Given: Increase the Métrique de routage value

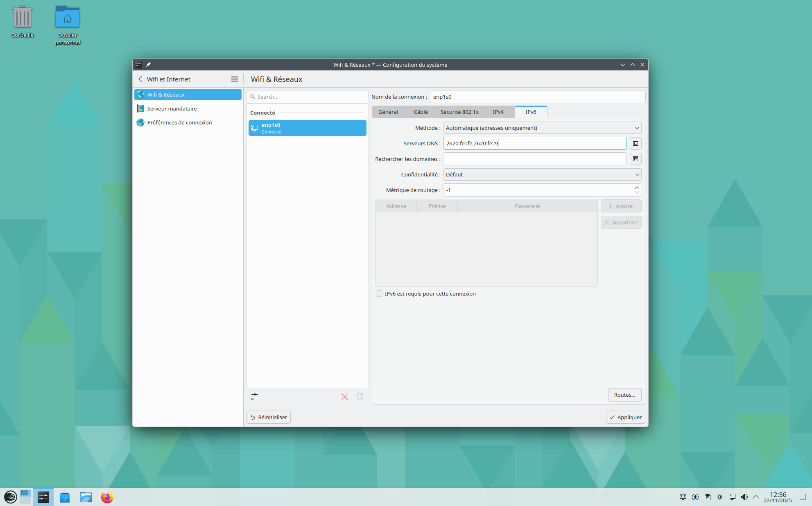Looking at the screenshot, I should pyautogui.click(x=637, y=187).
